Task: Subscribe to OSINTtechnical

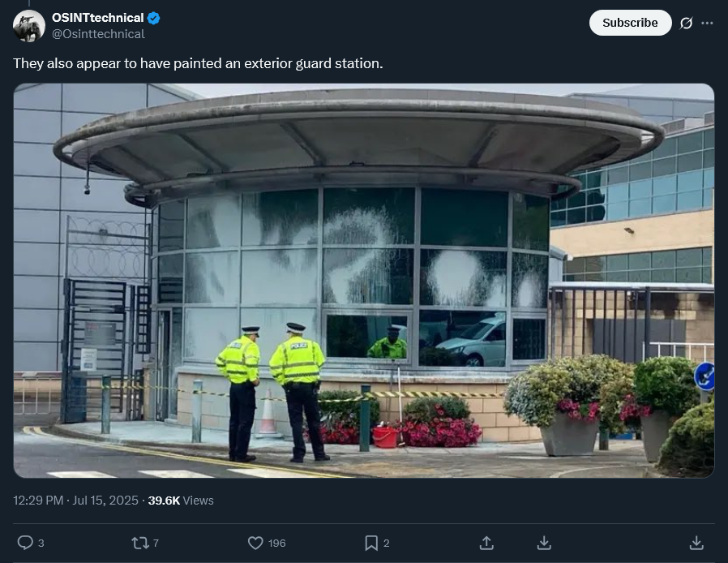Action: (x=630, y=23)
